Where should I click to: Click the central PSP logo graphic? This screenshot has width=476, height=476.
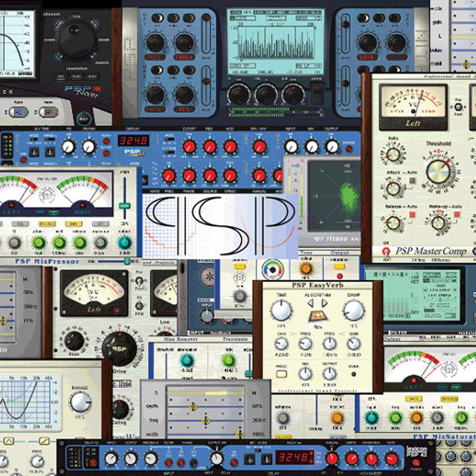[x=220, y=226]
